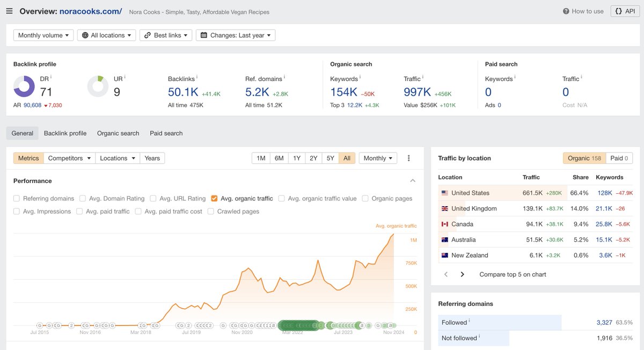
Task: Click the Organic search Traffic info icon
Action: 423,78
